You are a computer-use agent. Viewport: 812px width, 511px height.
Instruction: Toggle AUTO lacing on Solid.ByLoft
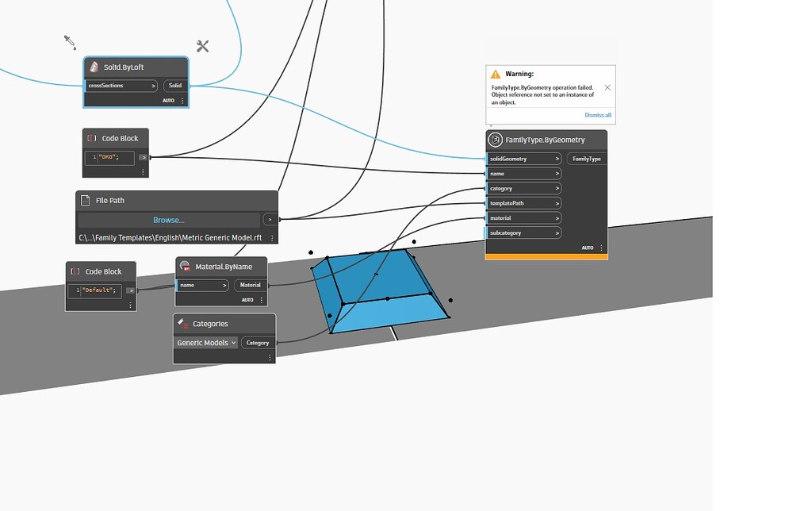coord(169,101)
